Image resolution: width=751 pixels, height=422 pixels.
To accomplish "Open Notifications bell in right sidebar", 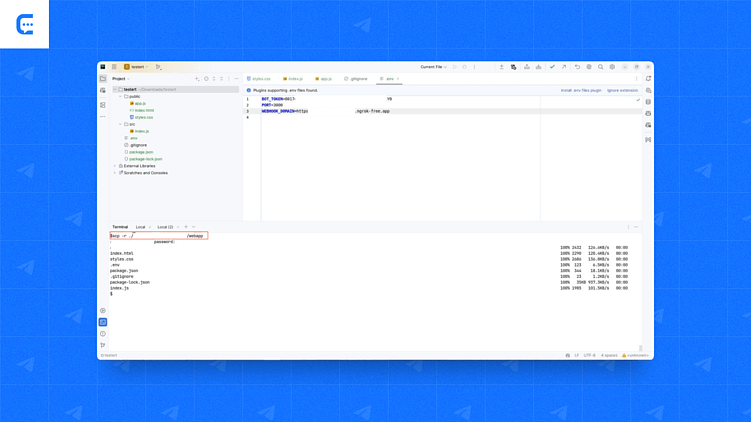I will pyautogui.click(x=648, y=79).
